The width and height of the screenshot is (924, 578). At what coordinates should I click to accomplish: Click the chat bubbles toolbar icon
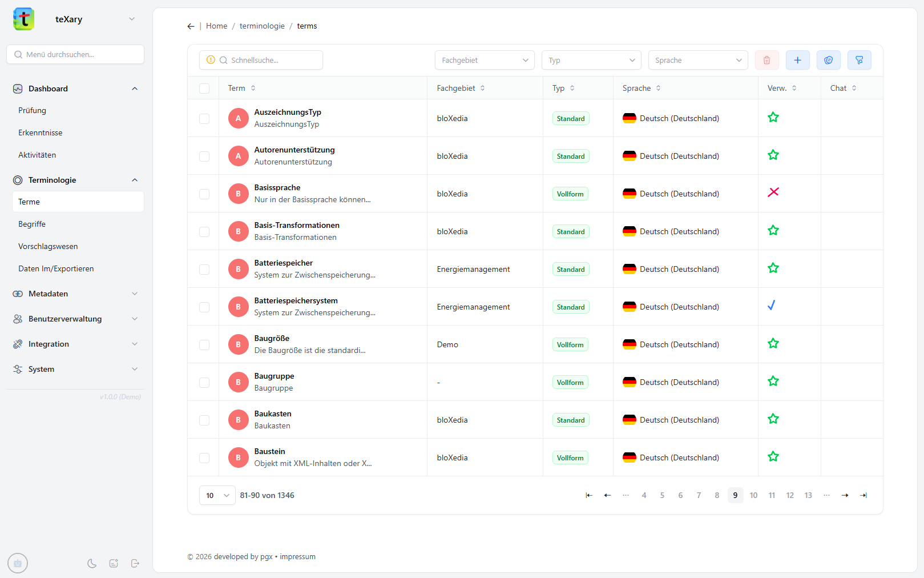pyautogui.click(x=828, y=60)
